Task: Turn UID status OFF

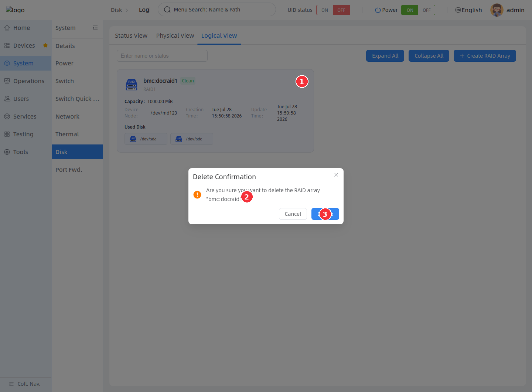Action: [341, 10]
